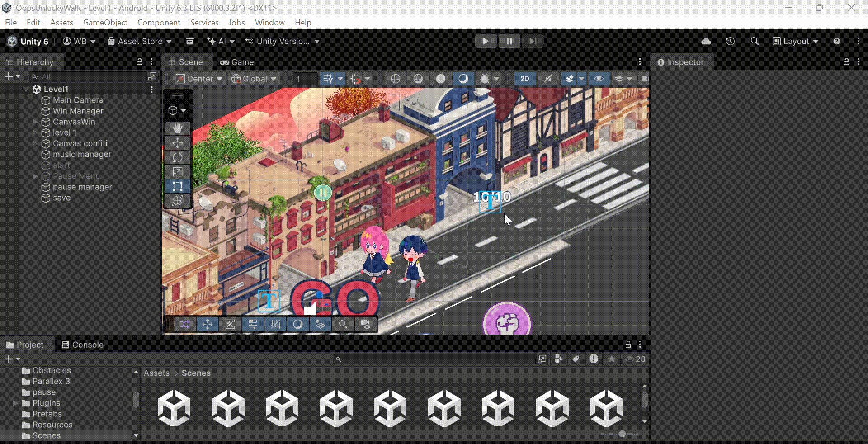Expand the CanvasWin object in Hierarchy
Screen dimensions: 868x444
pos(35,122)
